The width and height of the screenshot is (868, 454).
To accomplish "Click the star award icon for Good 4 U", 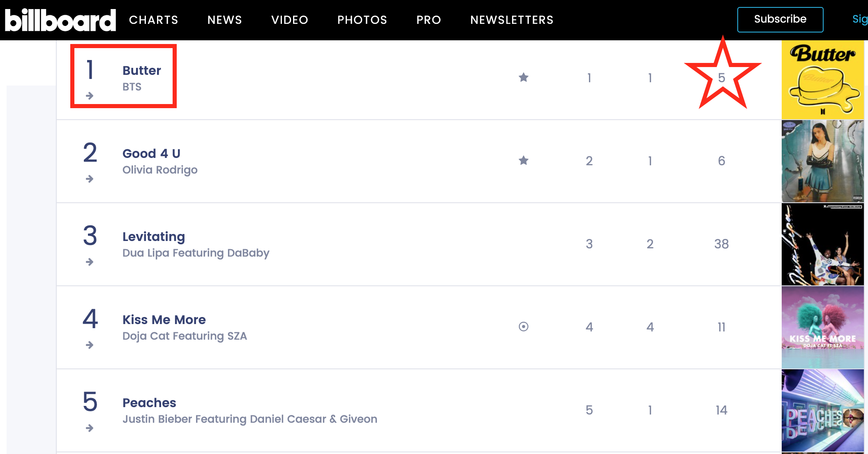I will [523, 160].
